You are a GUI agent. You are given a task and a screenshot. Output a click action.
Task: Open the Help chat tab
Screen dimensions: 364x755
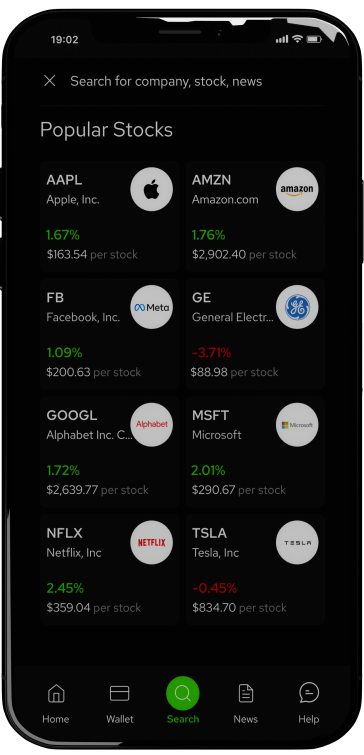tap(309, 703)
